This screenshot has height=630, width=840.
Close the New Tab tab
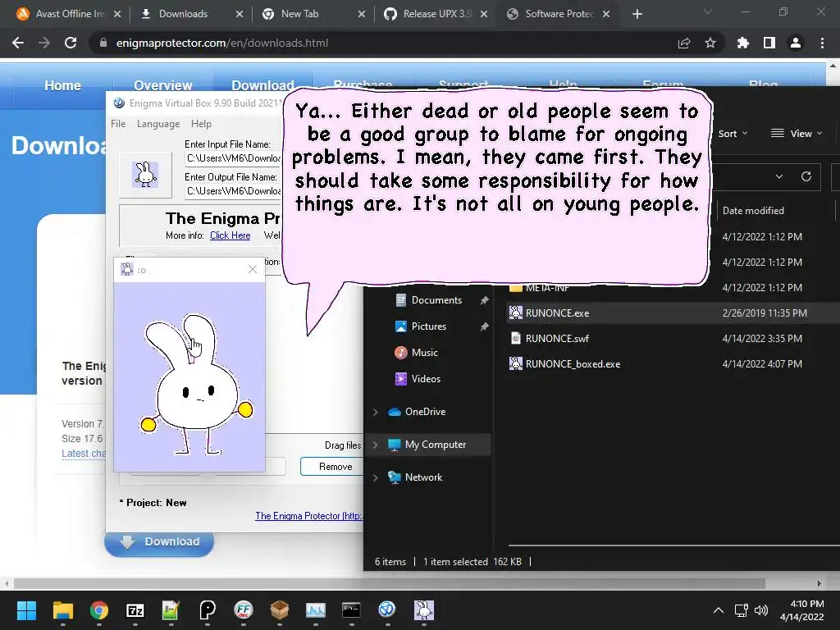tap(362, 14)
